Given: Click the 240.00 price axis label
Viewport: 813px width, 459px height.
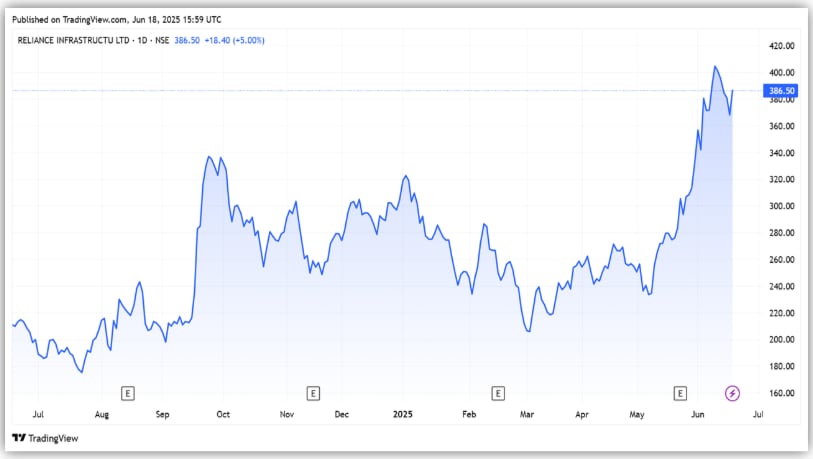Looking at the screenshot, I should [x=781, y=286].
